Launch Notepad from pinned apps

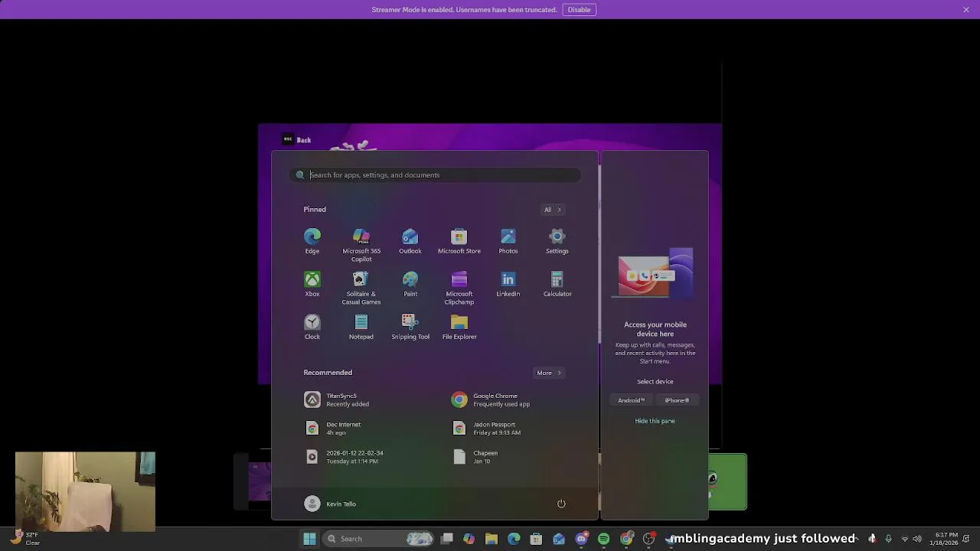click(361, 327)
